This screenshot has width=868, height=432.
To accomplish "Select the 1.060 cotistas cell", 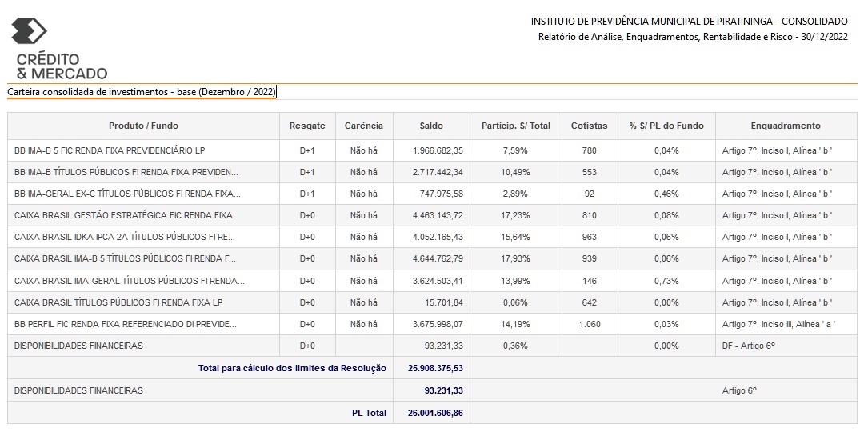I will (x=590, y=324).
